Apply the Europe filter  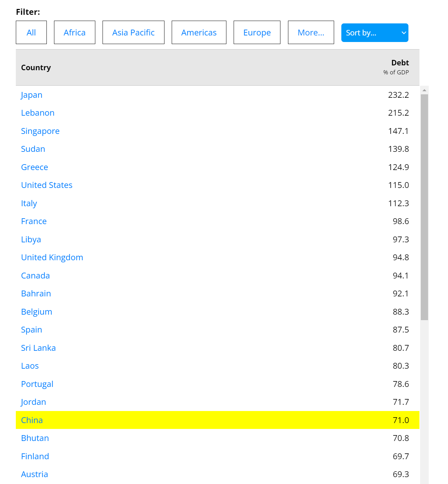point(257,33)
